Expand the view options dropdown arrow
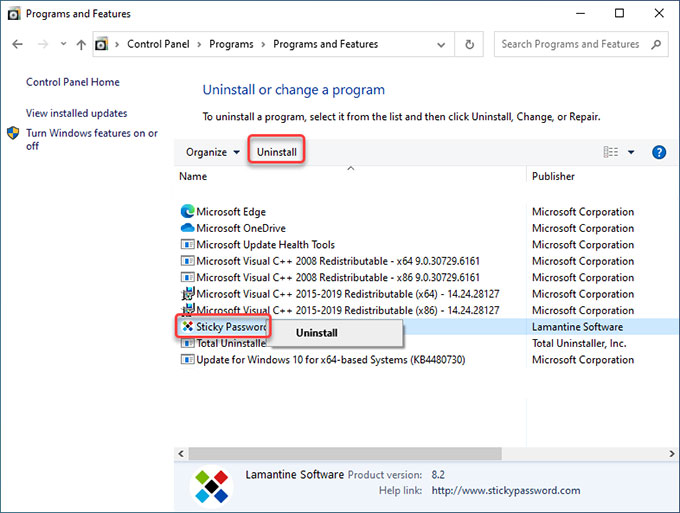Viewport: 680px width, 513px height. coord(631,152)
